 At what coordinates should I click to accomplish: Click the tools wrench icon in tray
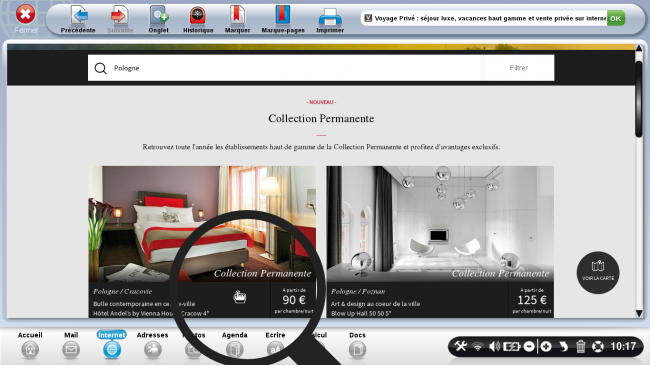[461, 346]
